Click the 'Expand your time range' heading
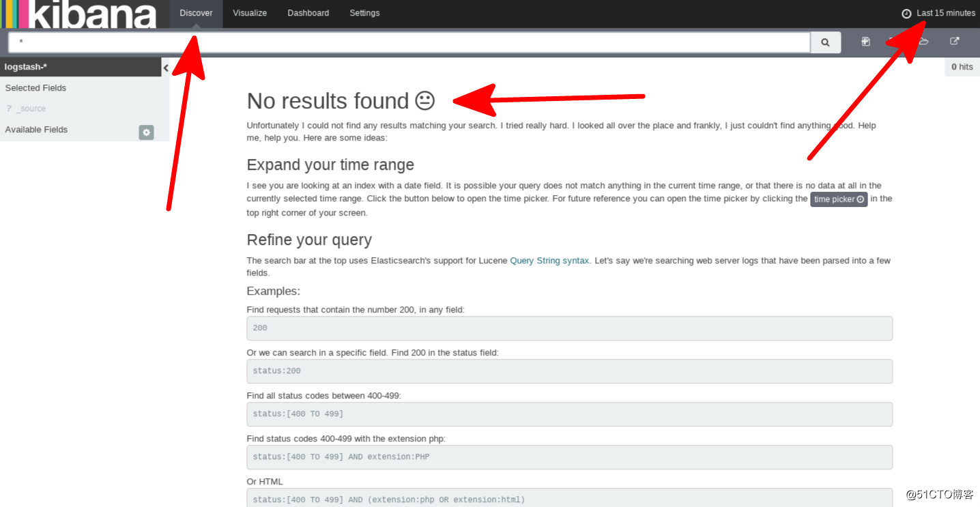The width and height of the screenshot is (980, 507). tap(330, 165)
